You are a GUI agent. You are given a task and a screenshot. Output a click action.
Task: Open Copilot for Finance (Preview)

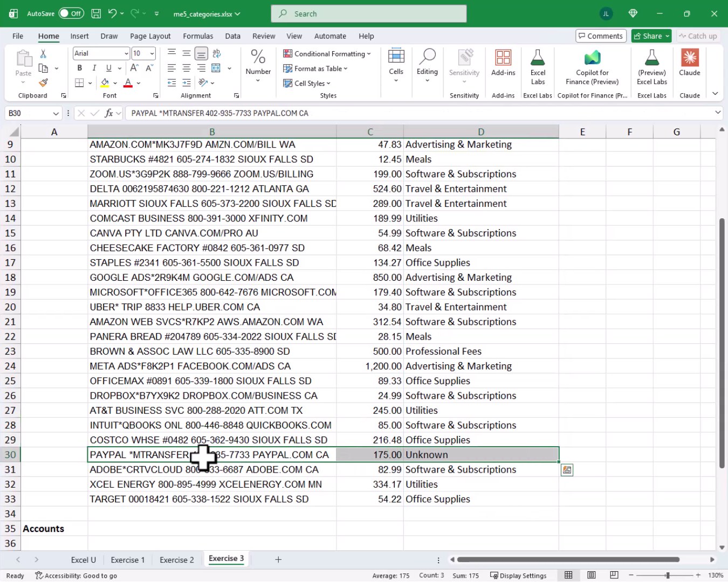pyautogui.click(x=592, y=67)
